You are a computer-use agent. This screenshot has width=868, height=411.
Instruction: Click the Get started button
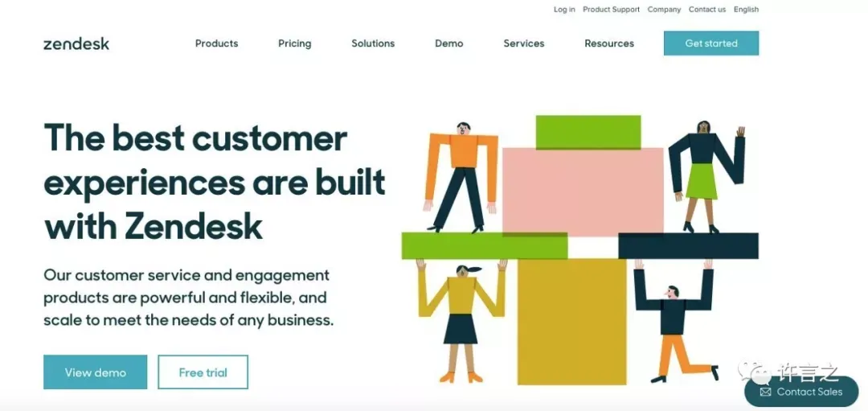coord(711,43)
